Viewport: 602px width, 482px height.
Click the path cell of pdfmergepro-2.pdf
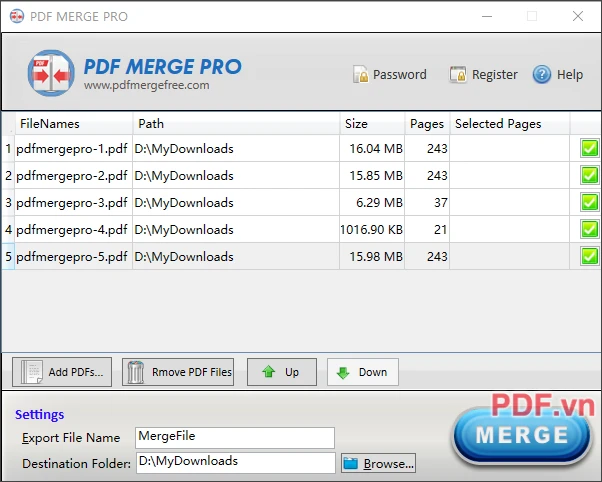pos(236,175)
